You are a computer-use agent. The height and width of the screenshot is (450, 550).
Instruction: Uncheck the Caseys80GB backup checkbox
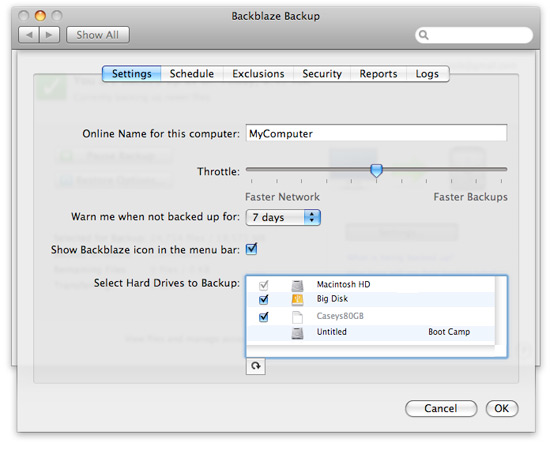pyautogui.click(x=263, y=317)
